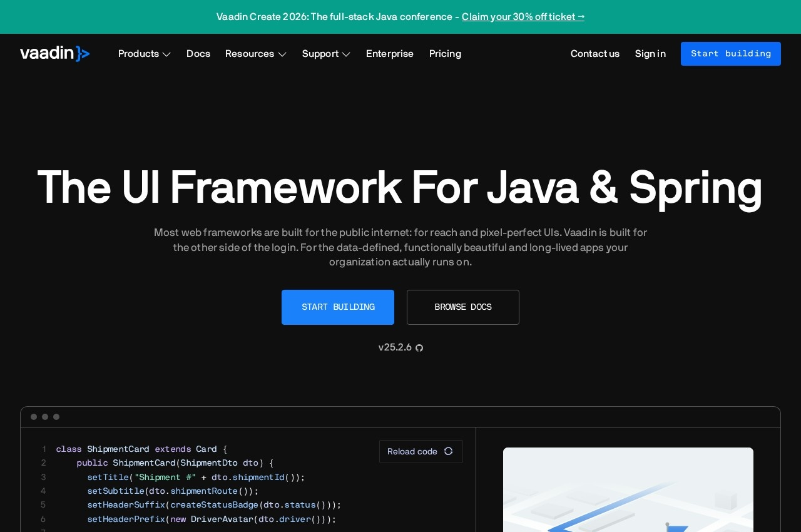
Task: Click Sign in
Action: 650,54
